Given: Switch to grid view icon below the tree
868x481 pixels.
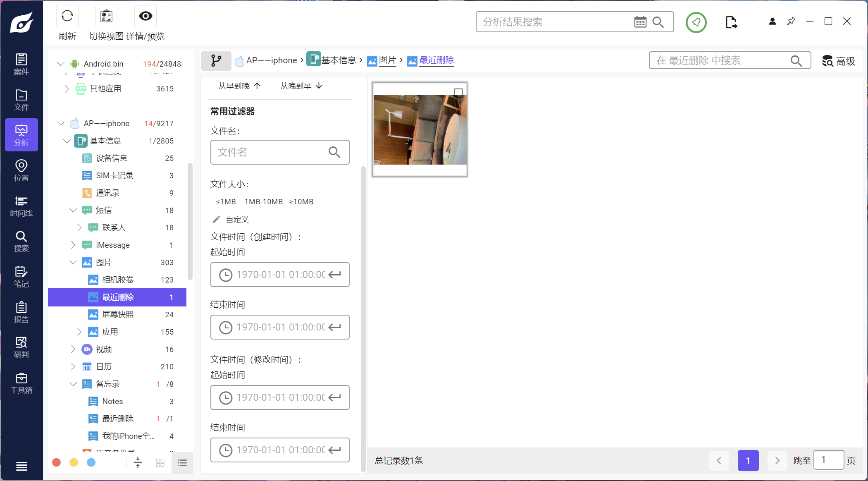Looking at the screenshot, I should [x=160, y=462].
